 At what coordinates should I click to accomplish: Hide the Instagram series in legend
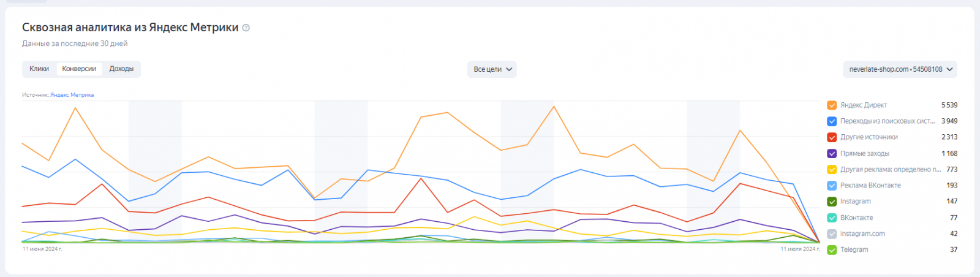[832, 202]
